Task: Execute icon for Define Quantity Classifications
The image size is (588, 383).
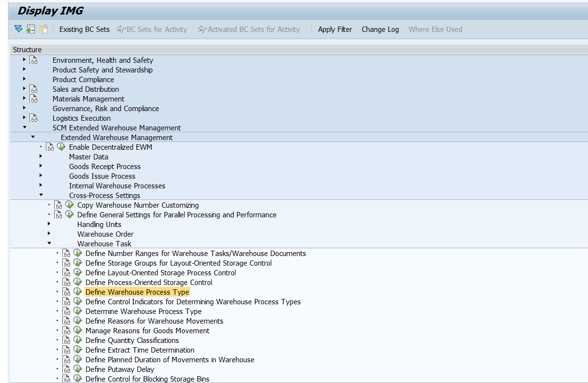Action: (77, 340)
